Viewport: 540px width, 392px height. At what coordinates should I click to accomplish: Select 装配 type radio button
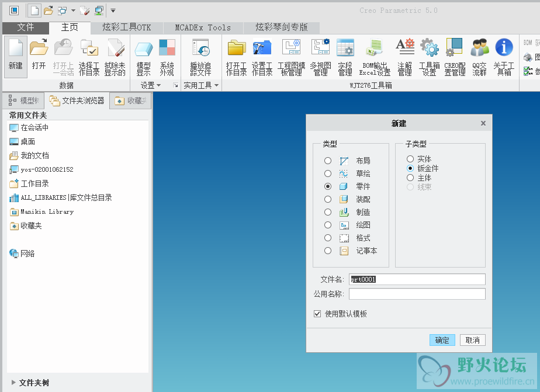pos(327,199)
